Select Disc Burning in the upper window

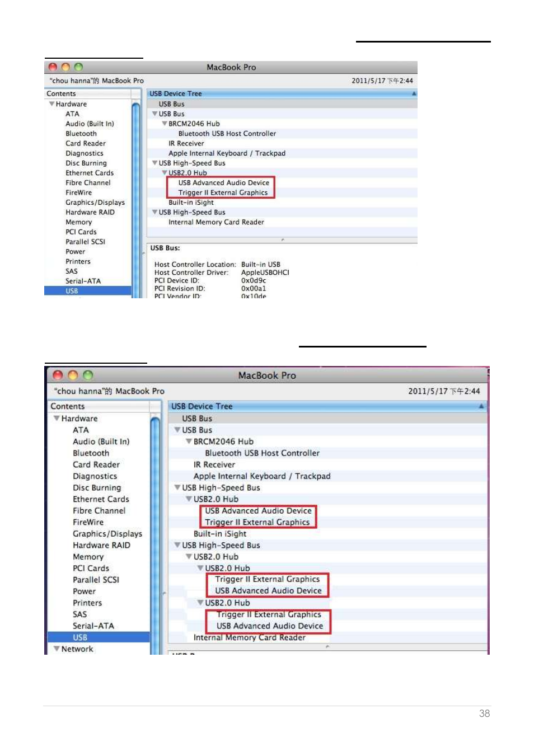pos(86,163)
